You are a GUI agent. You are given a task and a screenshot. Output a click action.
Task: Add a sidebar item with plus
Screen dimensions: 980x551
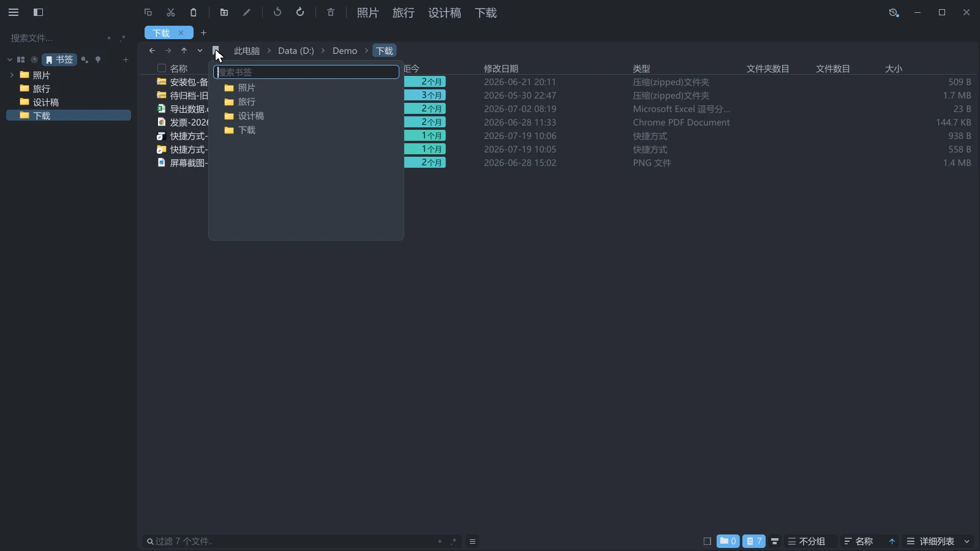coord(126,59)
